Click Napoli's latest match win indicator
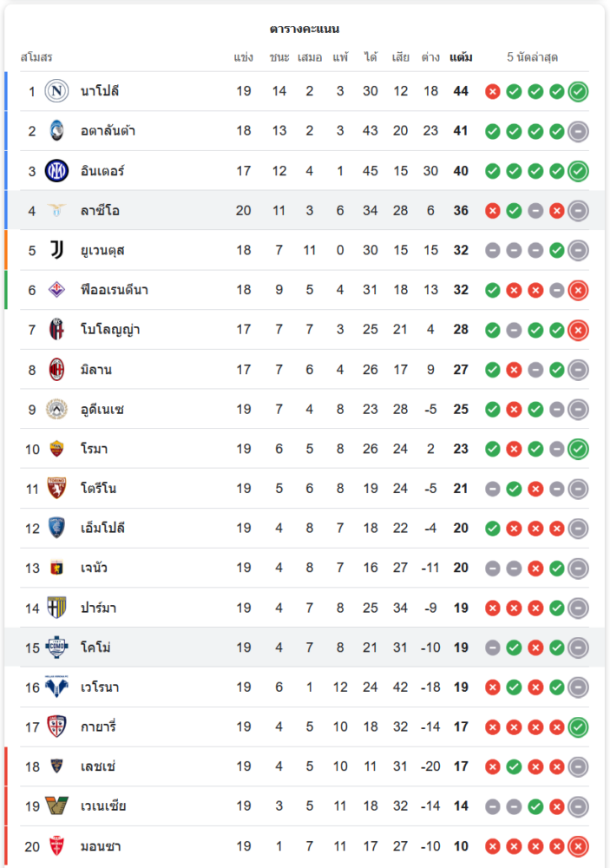Screen dimensions: 610x868 click(579, 91)
